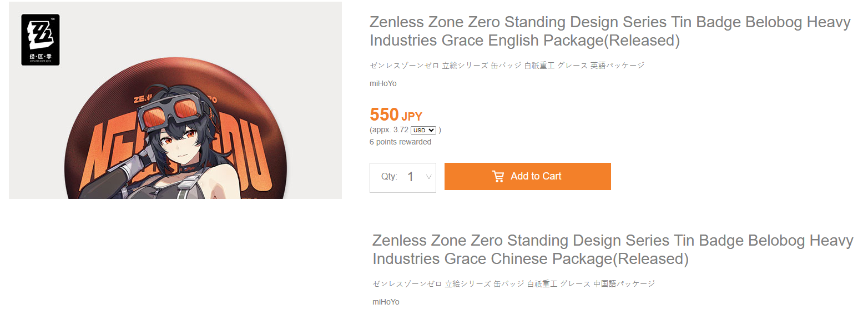Click the "6 points rewarded" text
The image size is (868, 324).
400,142
